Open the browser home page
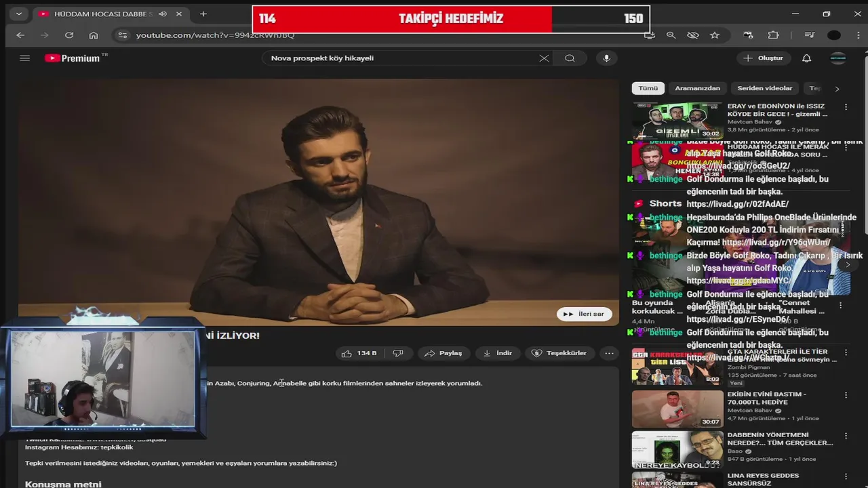This screenshot has height=488, width=868. click(x=94, y=35)
